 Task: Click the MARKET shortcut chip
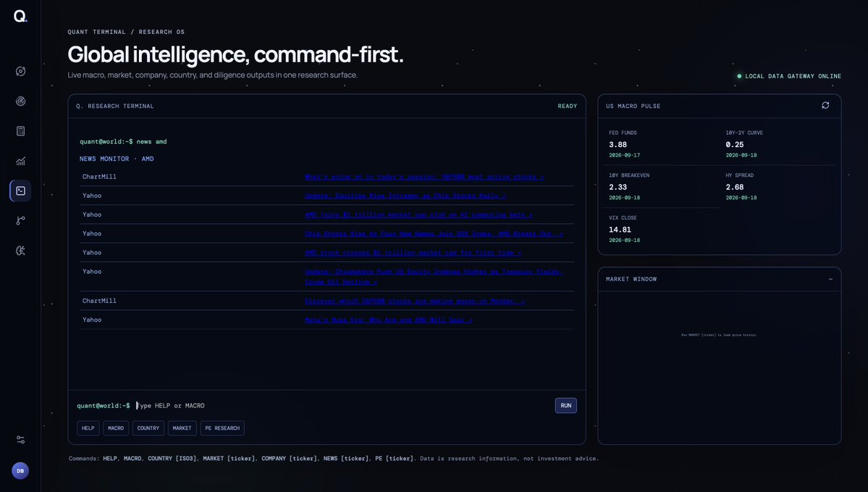182,428
